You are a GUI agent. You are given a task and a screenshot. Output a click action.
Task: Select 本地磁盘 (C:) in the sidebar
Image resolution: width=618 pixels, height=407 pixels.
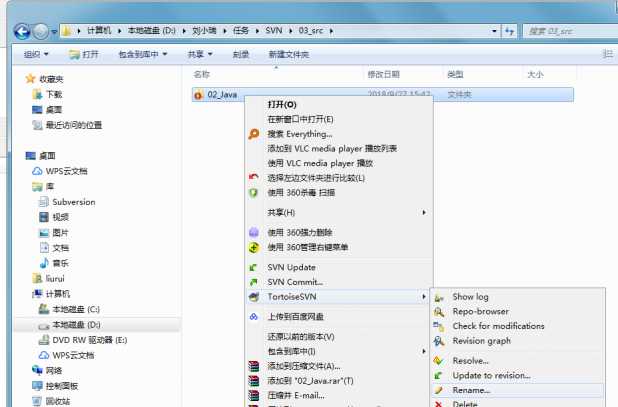76,309
